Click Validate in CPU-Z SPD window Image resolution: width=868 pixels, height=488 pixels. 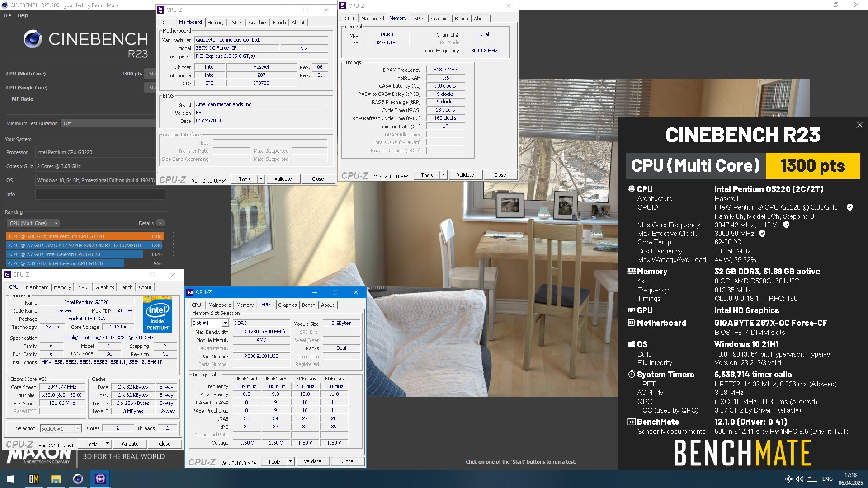click(x=312, y=461)
